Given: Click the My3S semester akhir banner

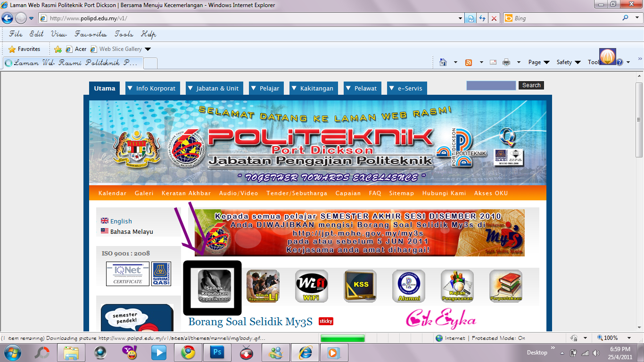Looking at the screenshot, I should (x=360, y=233).
